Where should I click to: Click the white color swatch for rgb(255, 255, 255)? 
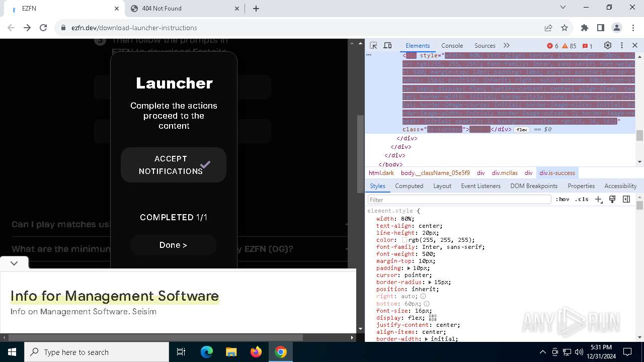tap(405, 240)
